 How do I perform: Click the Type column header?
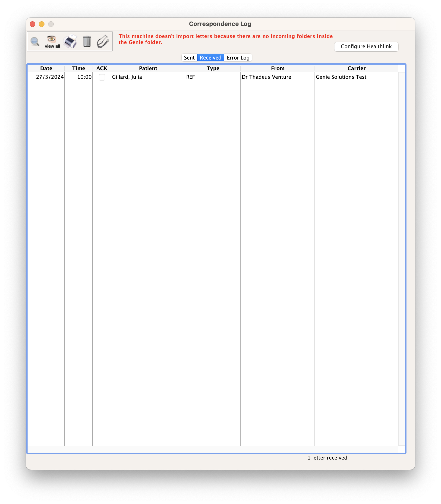tap(213, 68)
